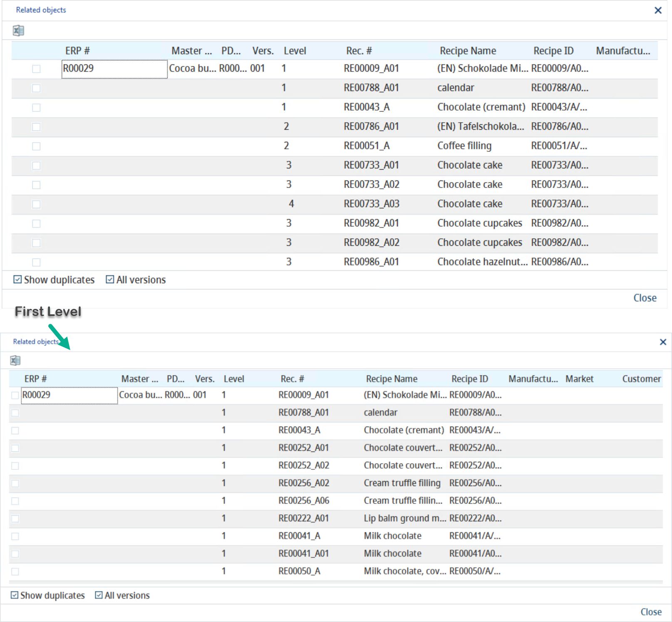Toggle All versions in the lower dialog

[x=122, y=595]
